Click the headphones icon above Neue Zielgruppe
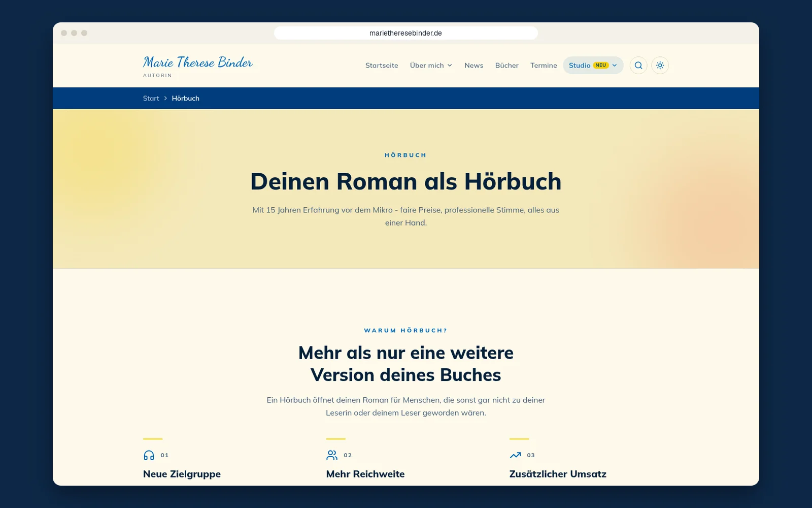The width and height of the screenshot is (812, 508). tap(149, 455)
